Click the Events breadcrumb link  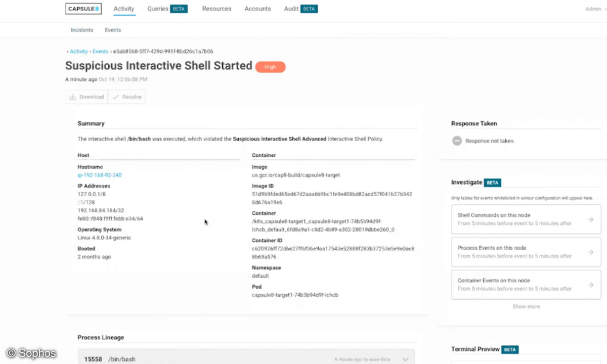click(100, 52)
